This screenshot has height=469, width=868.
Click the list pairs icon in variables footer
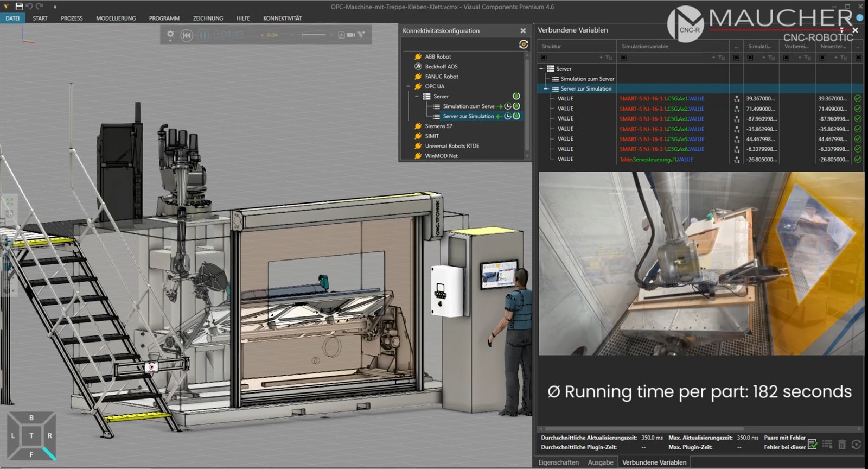point(827,445)
